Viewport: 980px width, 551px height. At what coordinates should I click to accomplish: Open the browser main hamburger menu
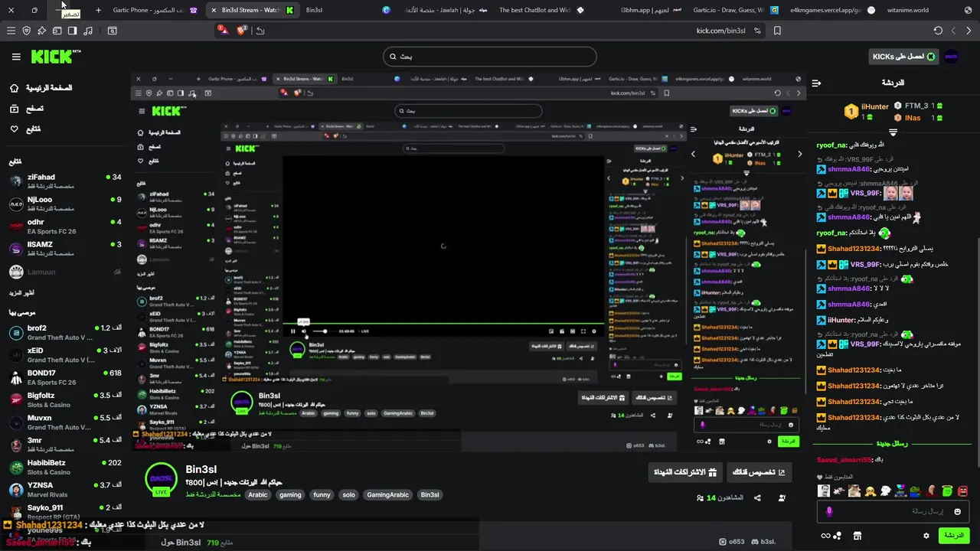point(11,31)
